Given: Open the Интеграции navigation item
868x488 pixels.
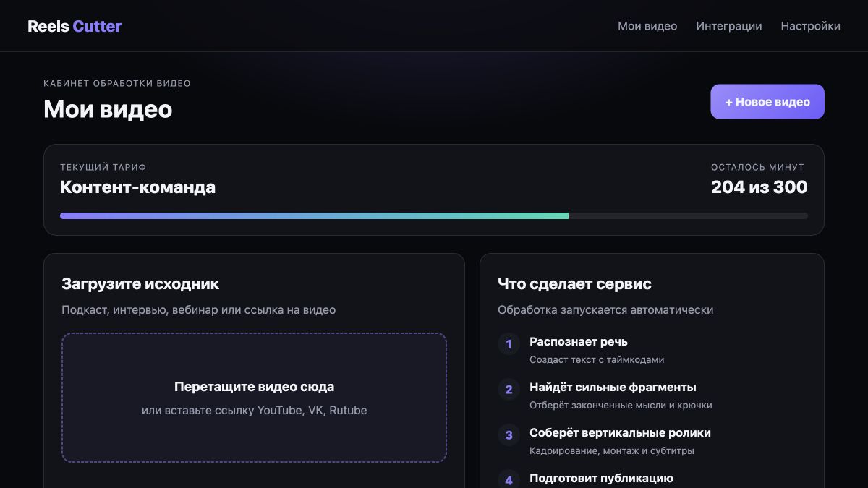Looking at the screenshot, I should tap(729, 26).
